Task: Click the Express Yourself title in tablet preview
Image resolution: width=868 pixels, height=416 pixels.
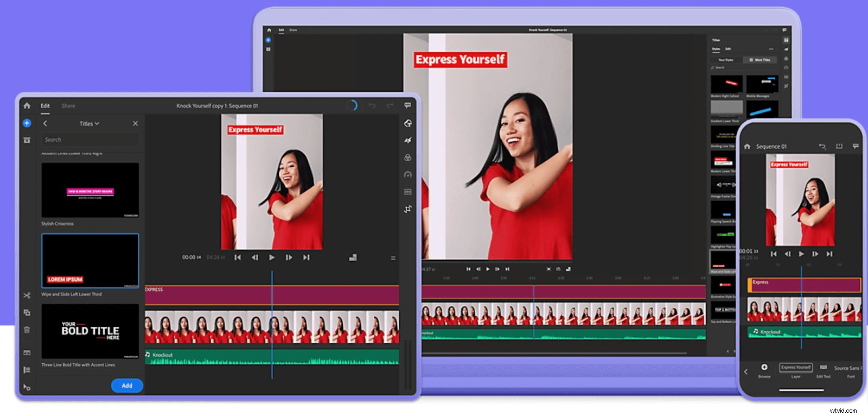Action: [256, 130]
